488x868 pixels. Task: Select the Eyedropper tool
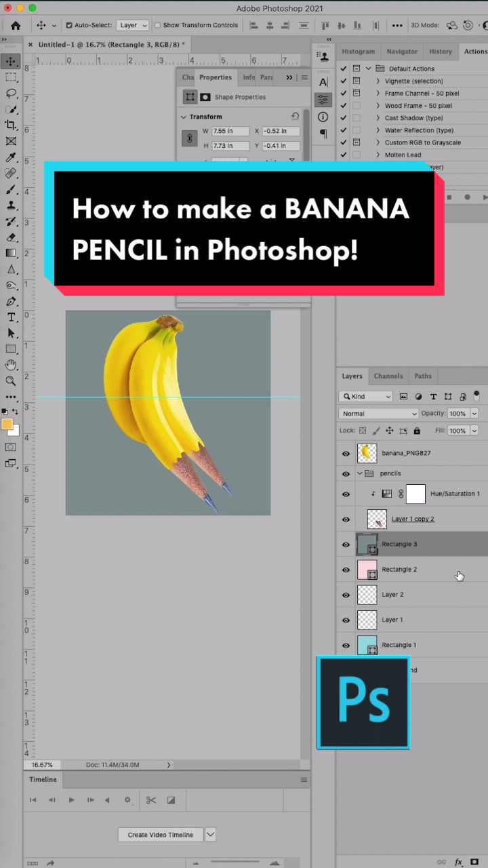coord(11,157)
